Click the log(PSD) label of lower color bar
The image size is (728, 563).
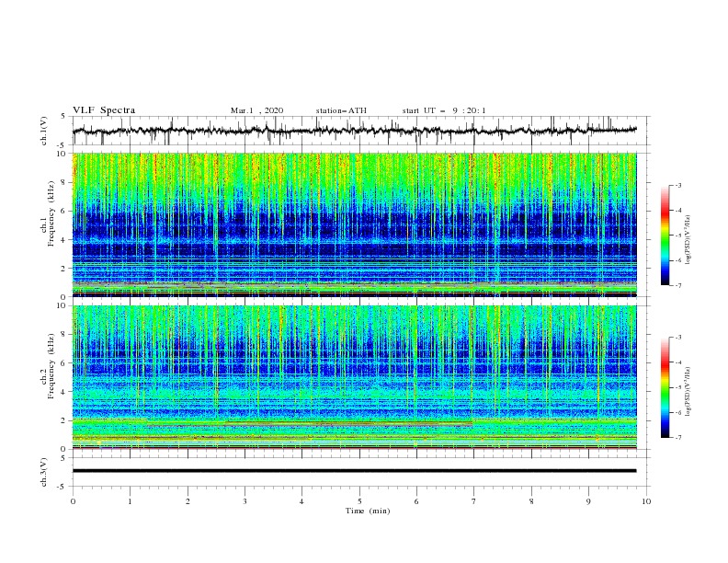688,391
